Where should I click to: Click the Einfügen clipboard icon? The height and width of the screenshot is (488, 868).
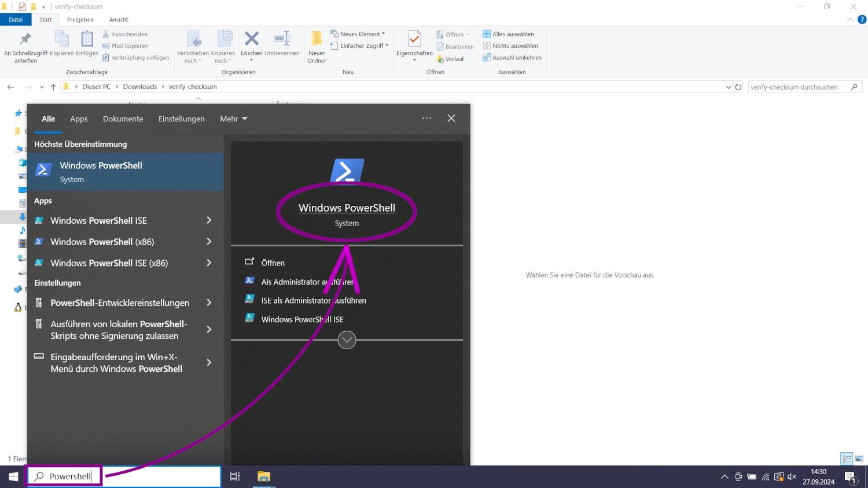tap(87, 39)
